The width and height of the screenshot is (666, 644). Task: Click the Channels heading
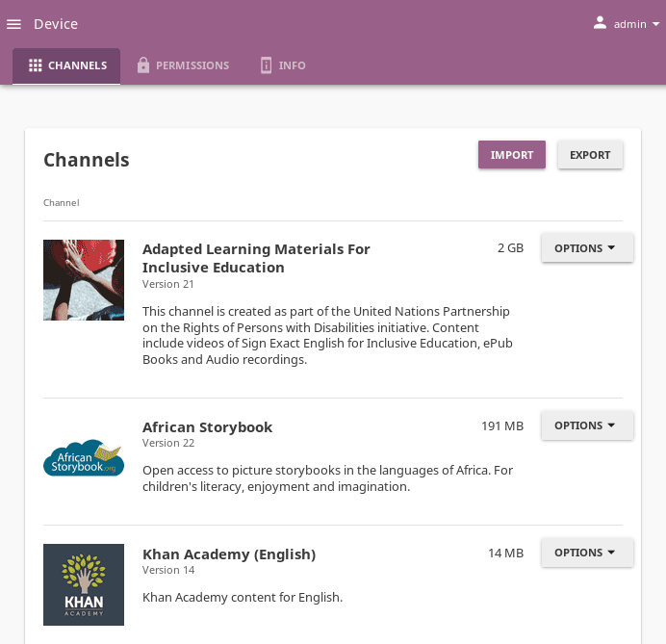point(87,160)
